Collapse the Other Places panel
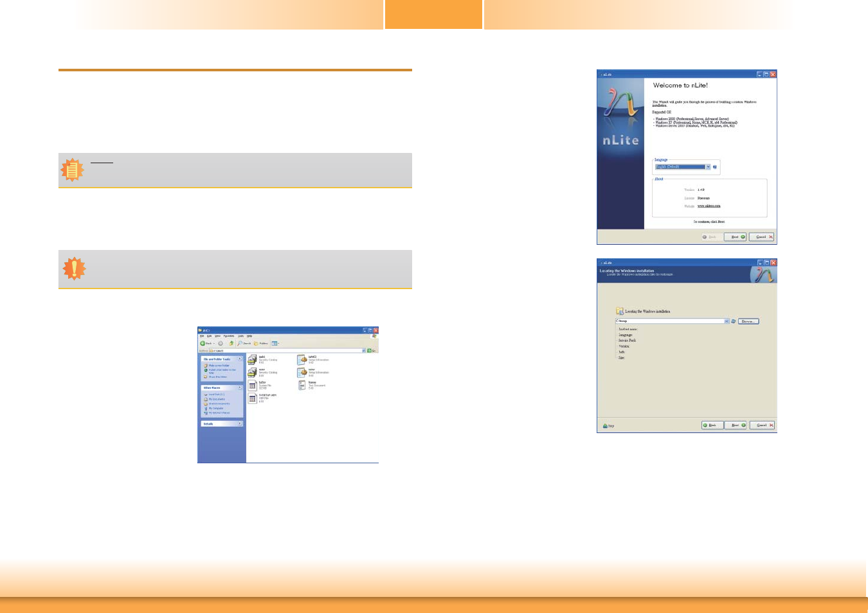This screenshot has width=868, height=613. (x=240, y=387)
